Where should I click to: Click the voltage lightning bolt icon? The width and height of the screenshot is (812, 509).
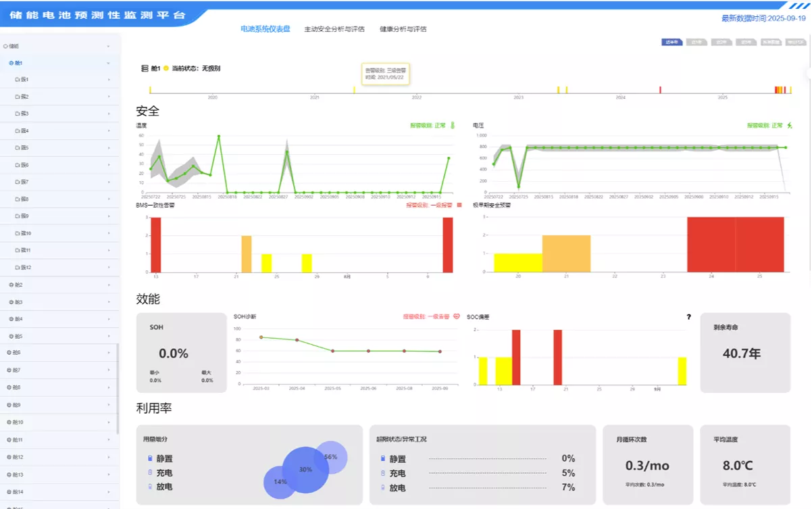790,125
